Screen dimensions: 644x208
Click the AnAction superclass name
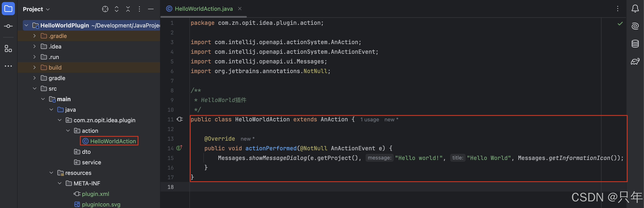pos(334,119)
